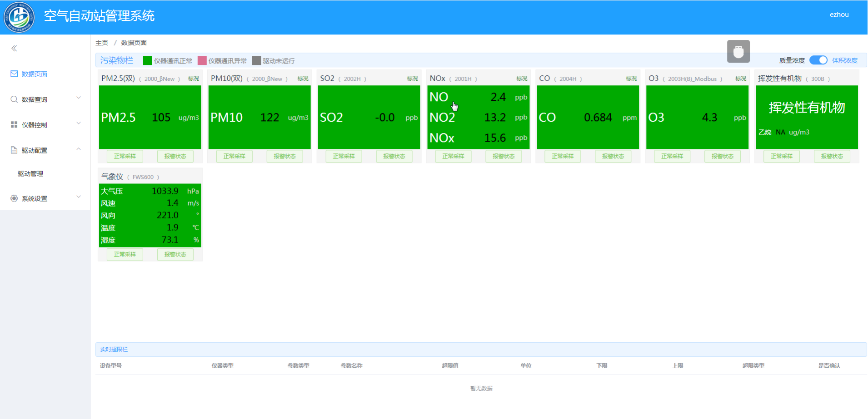Screen dimensions: 868x419
Task: Open the 驱动管理 submenu item
Action: (x=30, y=173)
